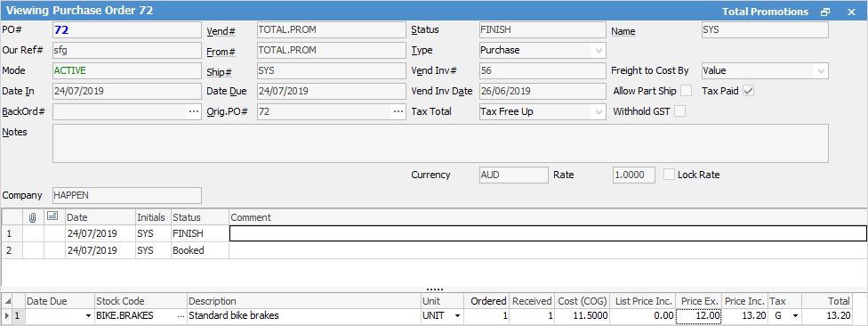
Task: Open Orig.PO# lookup ellipsis
Action: [398, 111]
